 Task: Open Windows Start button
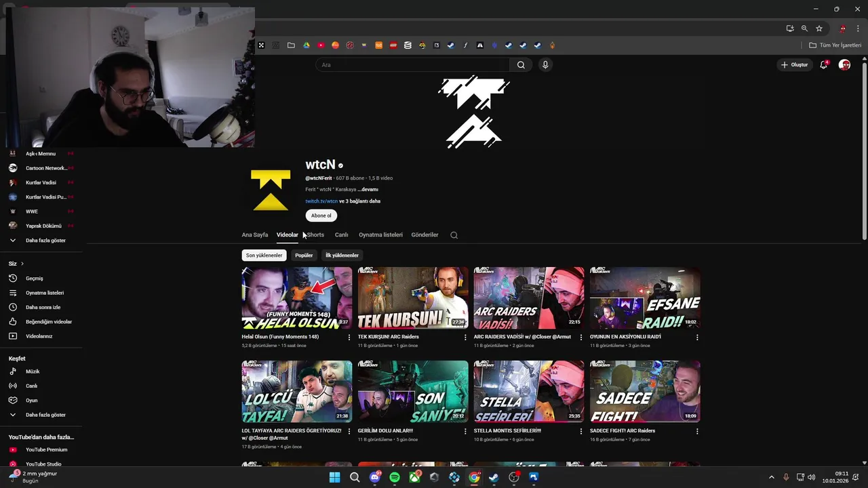[334, 477]
